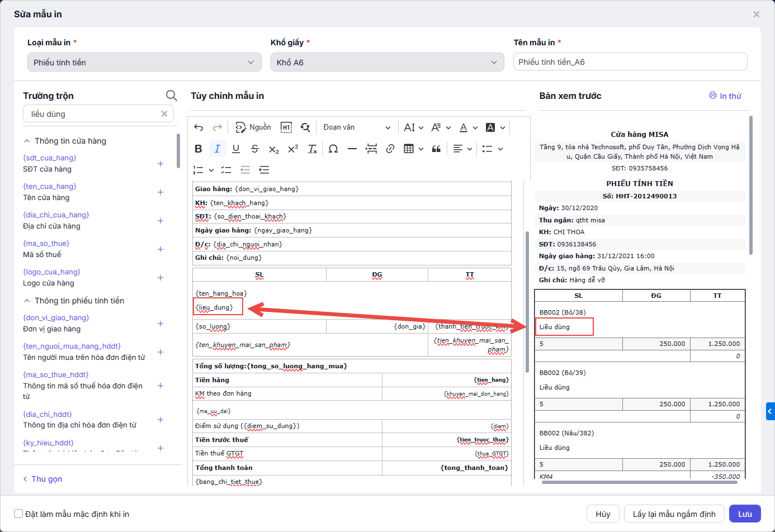This screenshot has width=775, height=532.
Task: Insert a block quote
Action: point(436,149)
